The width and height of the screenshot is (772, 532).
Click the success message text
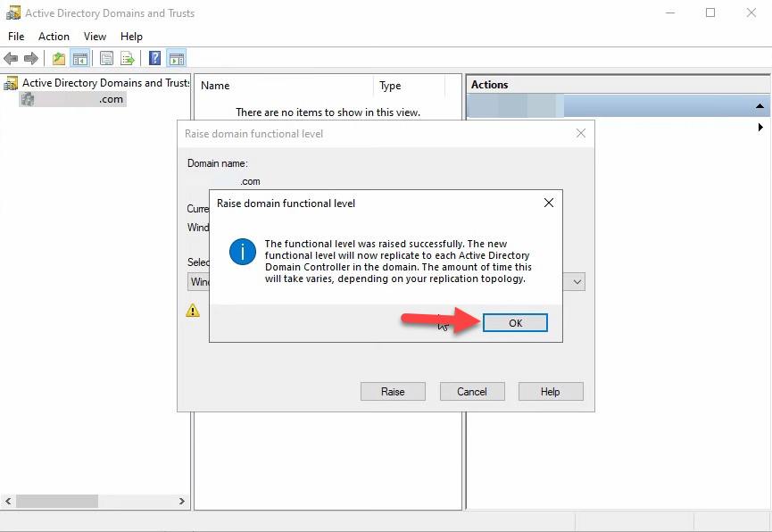point(398,261)
